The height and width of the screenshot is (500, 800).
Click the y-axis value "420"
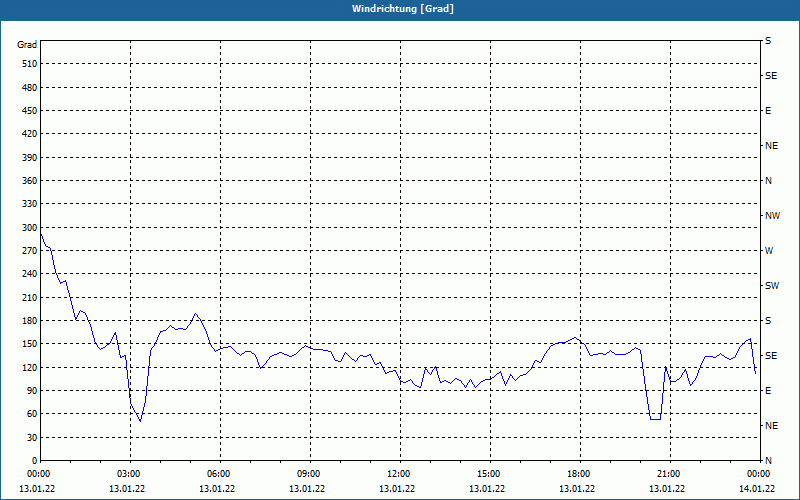[x=30, y=134]
